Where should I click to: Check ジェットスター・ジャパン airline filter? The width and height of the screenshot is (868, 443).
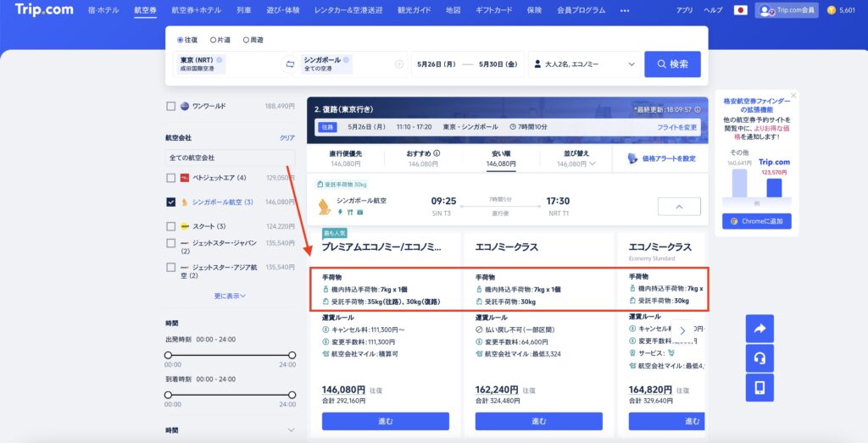[x=171, y=243]
